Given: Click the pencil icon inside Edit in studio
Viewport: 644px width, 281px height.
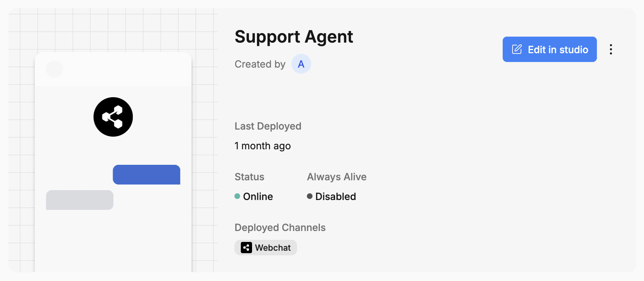Looking at the screenshot, I should 516,49.
